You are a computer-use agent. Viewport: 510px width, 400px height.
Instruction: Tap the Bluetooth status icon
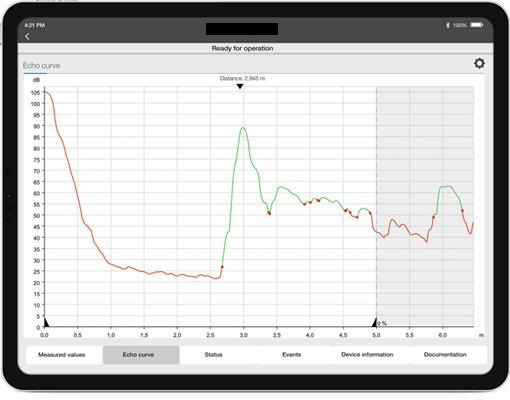click(448, 25)
